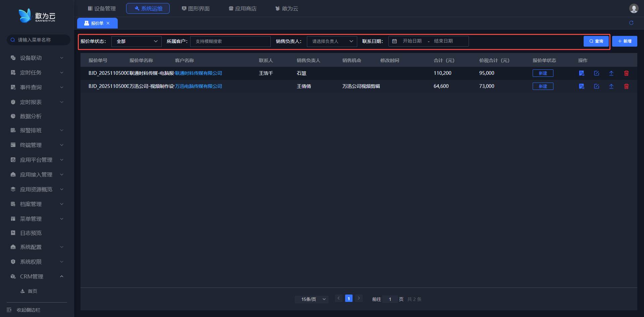Open the 图形界面 top tab

click(x=196, y=8)
